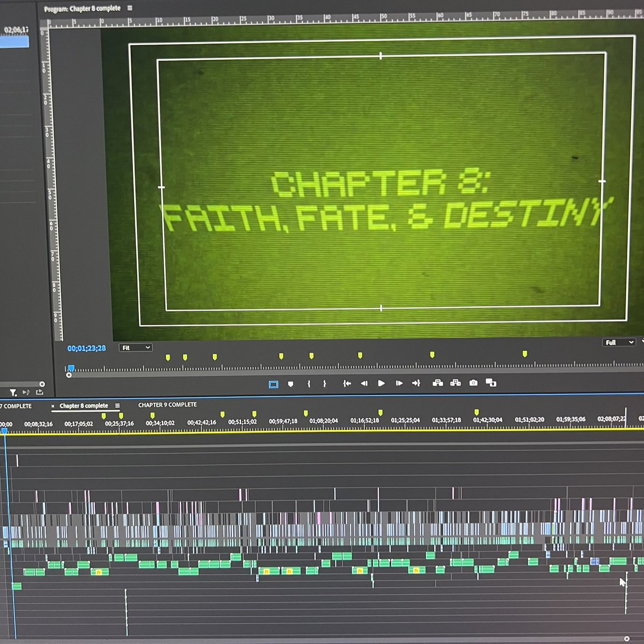Select timeline marker above 01;42;30;04
644x644 pixels.
477,412
